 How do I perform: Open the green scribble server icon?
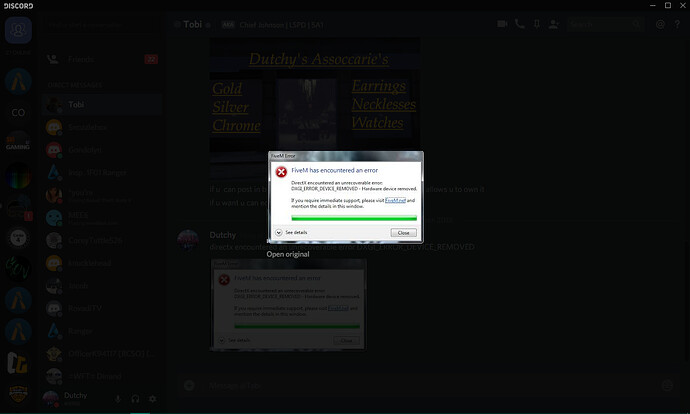pyautogui.click(x=18, y=268)
